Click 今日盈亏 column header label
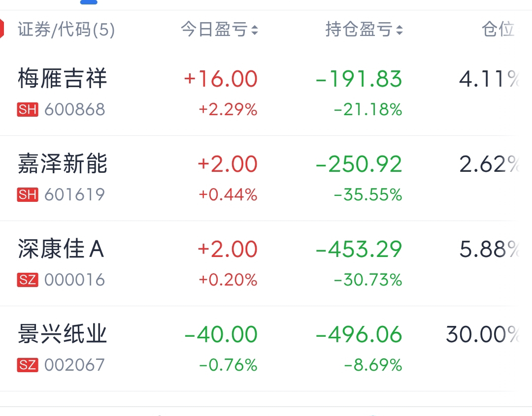532x416 pixels. [x=214, y=30]
